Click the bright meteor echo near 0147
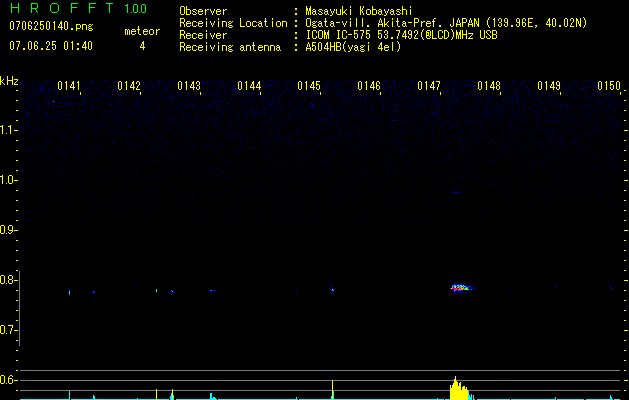The height and width of the screenshot is (400, 629). click(461, 288)
